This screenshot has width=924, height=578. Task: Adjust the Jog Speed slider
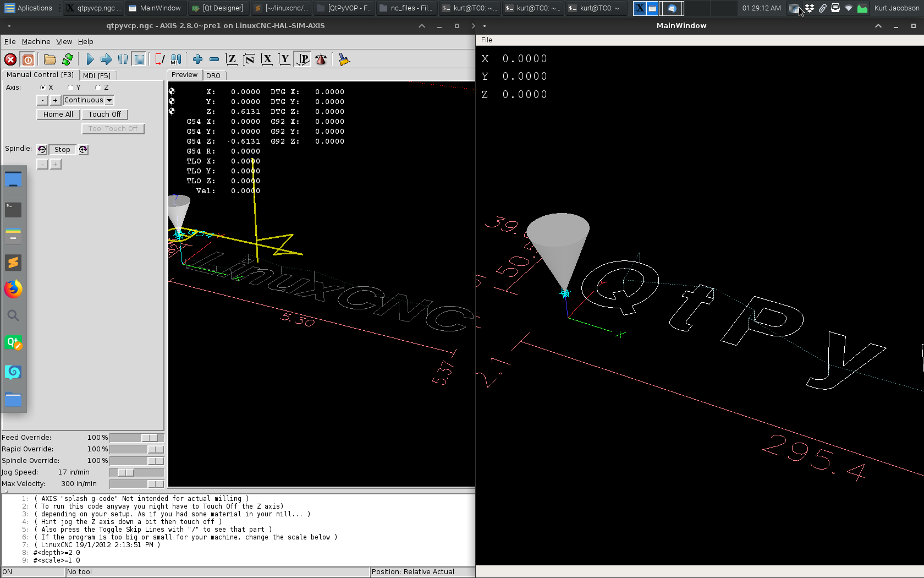136,472
